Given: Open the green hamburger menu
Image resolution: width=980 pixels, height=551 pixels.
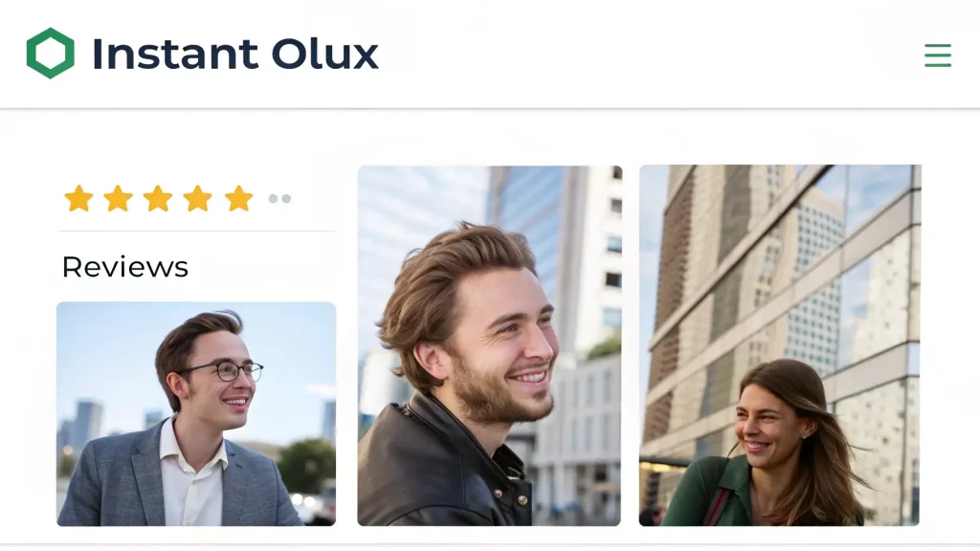Looking at the screenshot, I should click(x=938, y=55).
